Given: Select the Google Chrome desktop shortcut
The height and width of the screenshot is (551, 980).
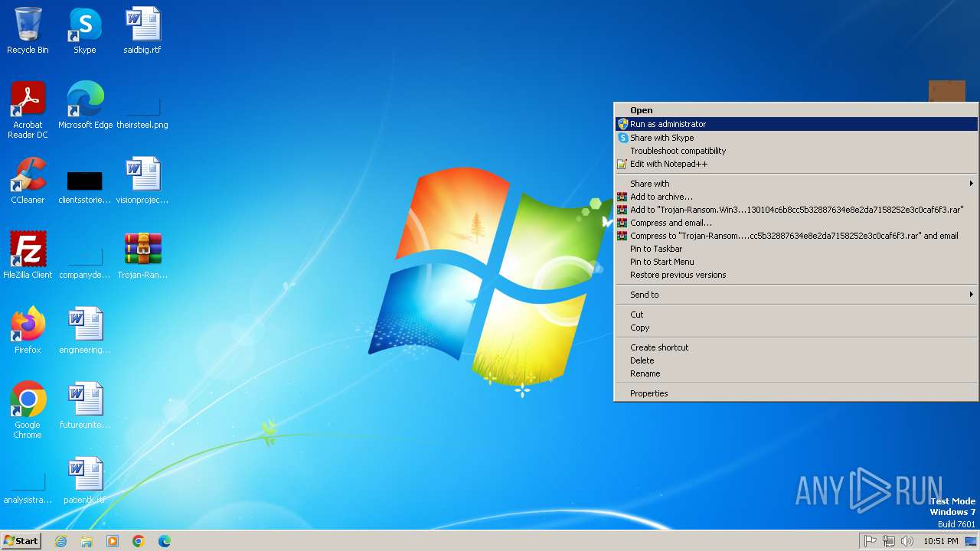Looking at the screenshot, I should [28, 410].
